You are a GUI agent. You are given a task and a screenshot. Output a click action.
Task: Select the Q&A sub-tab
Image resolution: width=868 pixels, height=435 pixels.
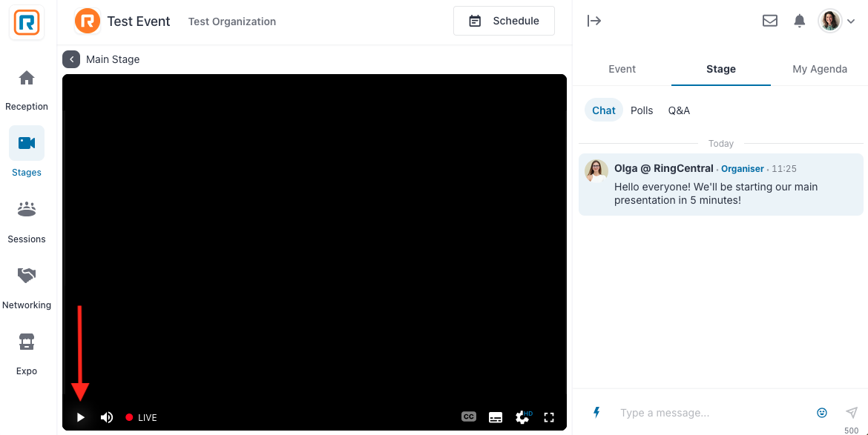(679, 110)
